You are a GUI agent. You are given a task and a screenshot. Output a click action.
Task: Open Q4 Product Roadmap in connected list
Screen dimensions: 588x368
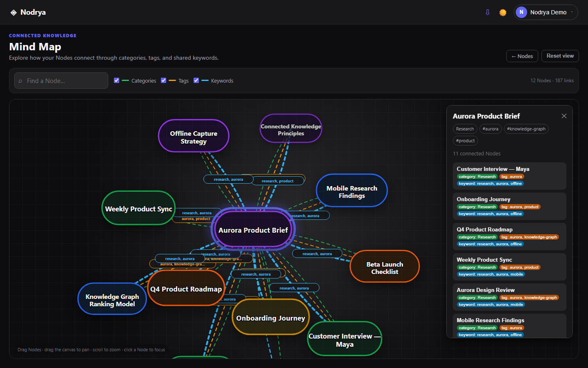click(509, 236)
